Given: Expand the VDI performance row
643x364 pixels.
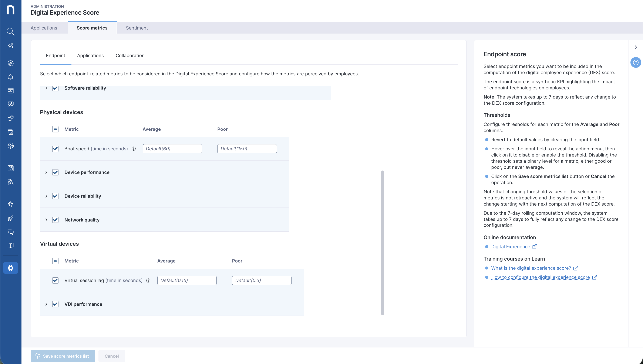Looking at the screenshot, I should [x=46, y=304].
